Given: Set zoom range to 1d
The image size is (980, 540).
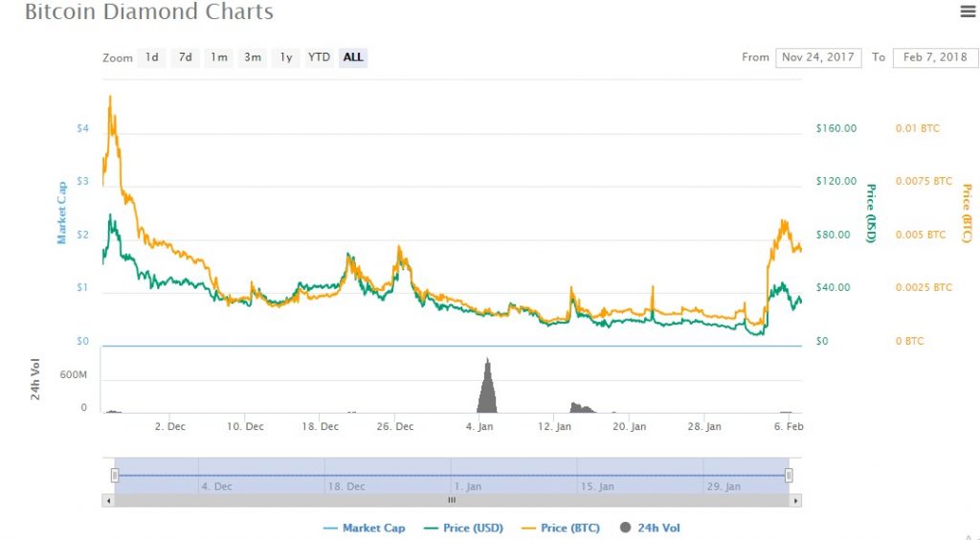Looking at the screenshot, I should tap(152, 57).
